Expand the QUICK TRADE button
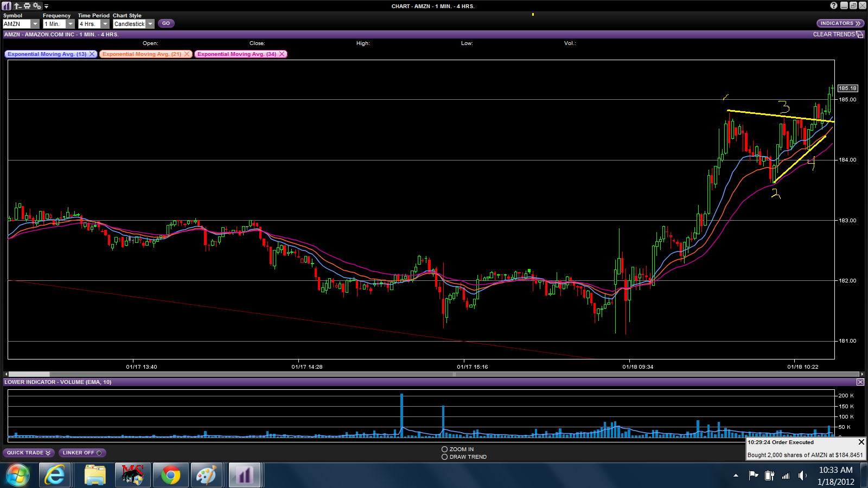Viewport: 868px width, 488px height. (x=29, y=453)
